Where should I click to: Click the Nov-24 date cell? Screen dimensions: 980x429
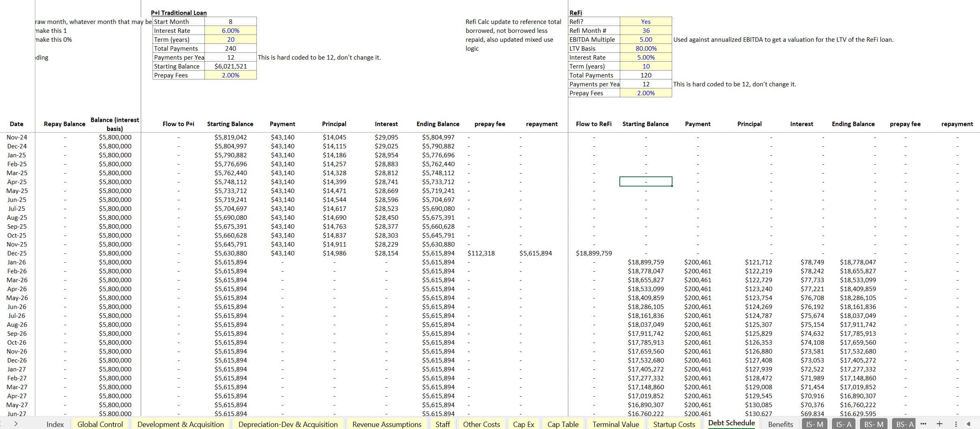[17, 137]
